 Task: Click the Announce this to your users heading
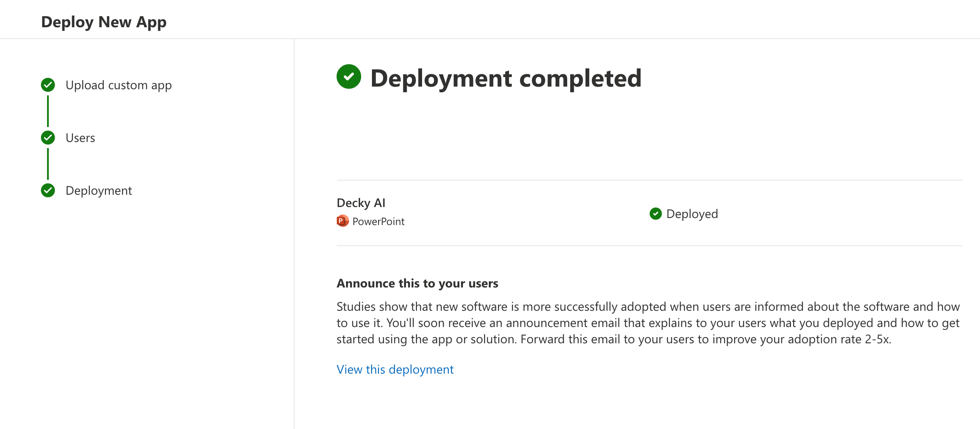pos(417,284)
